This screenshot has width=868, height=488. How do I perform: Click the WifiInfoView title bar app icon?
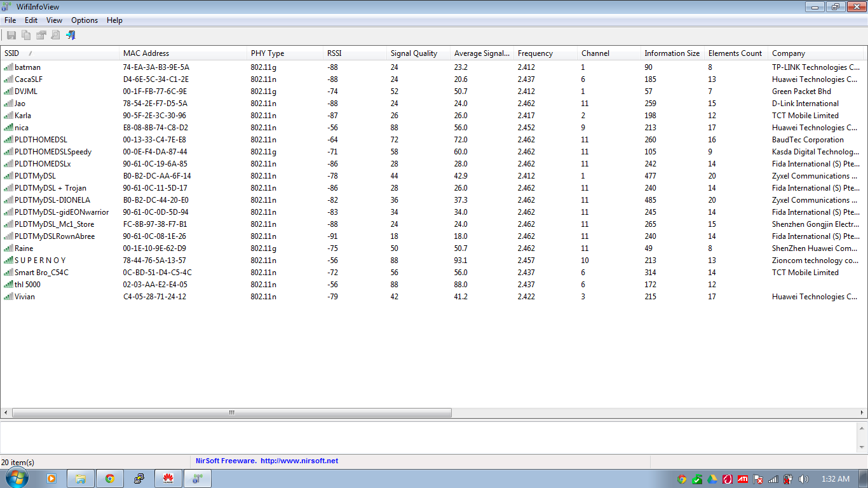7,6
